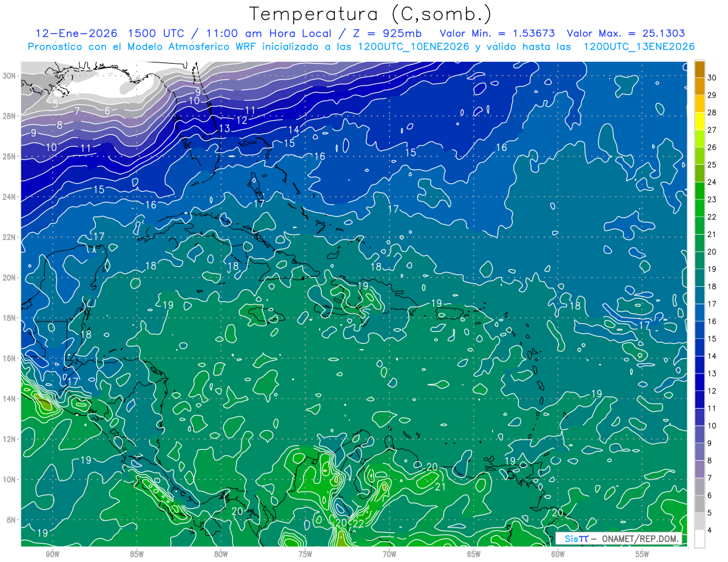728x562 pixels.
Task: Click the contour label 13 on the map
Action: pos(224,129)
